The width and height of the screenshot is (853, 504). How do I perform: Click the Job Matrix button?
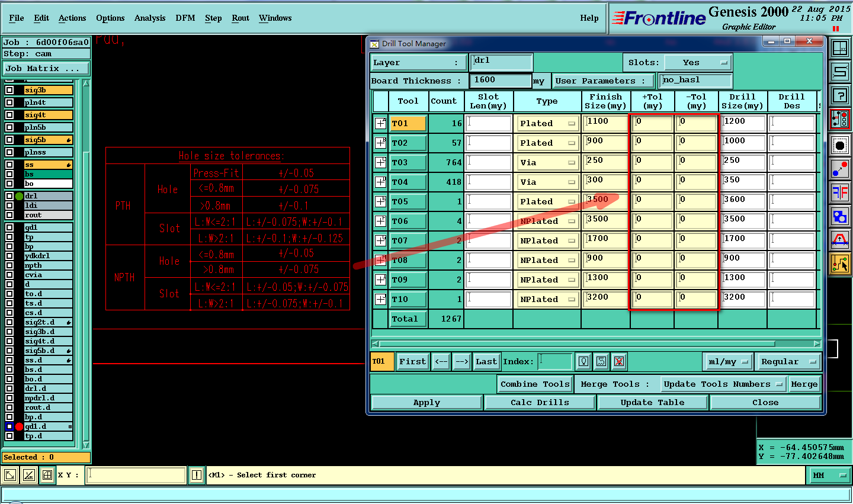[x=46, y=68]
